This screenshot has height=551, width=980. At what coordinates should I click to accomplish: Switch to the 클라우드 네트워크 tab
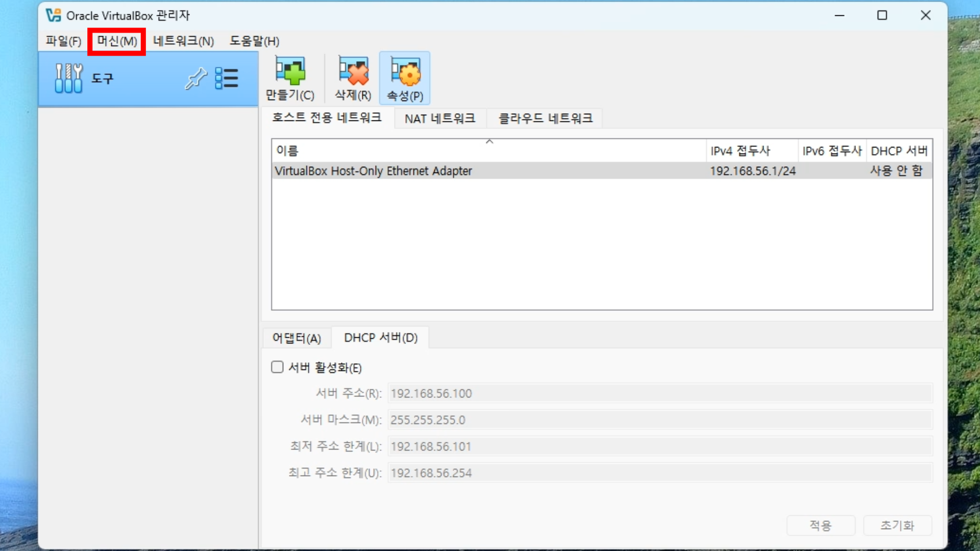[545, 118]
